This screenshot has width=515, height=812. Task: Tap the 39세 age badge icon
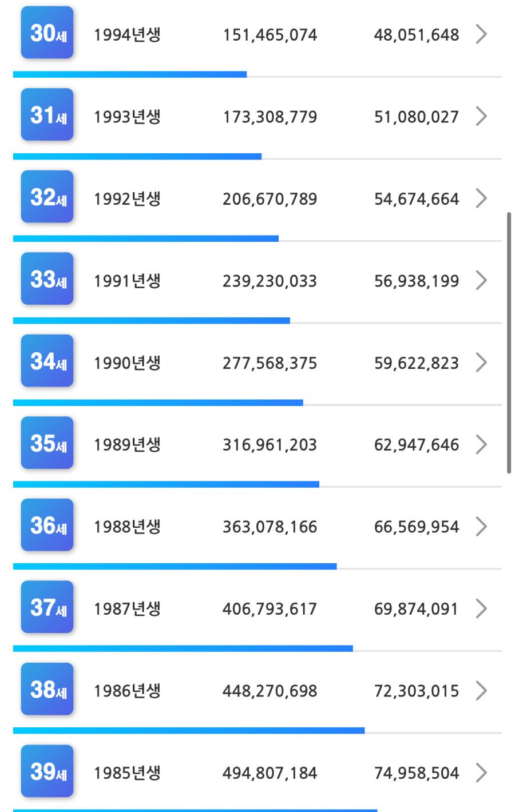47,771
